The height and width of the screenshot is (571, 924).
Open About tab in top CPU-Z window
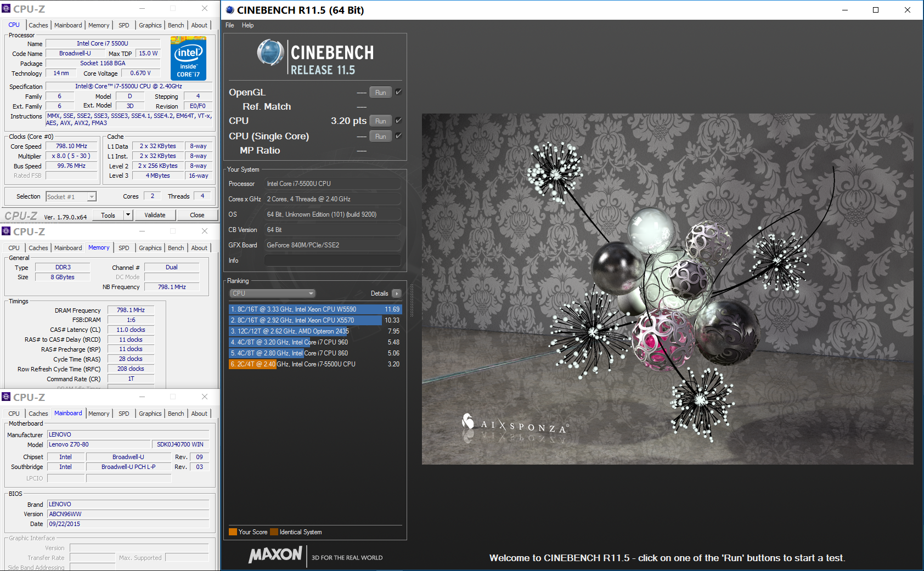pos(199,25)
